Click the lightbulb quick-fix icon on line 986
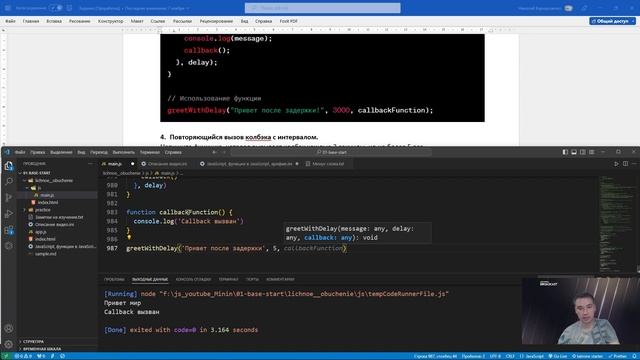 (129, 238)
